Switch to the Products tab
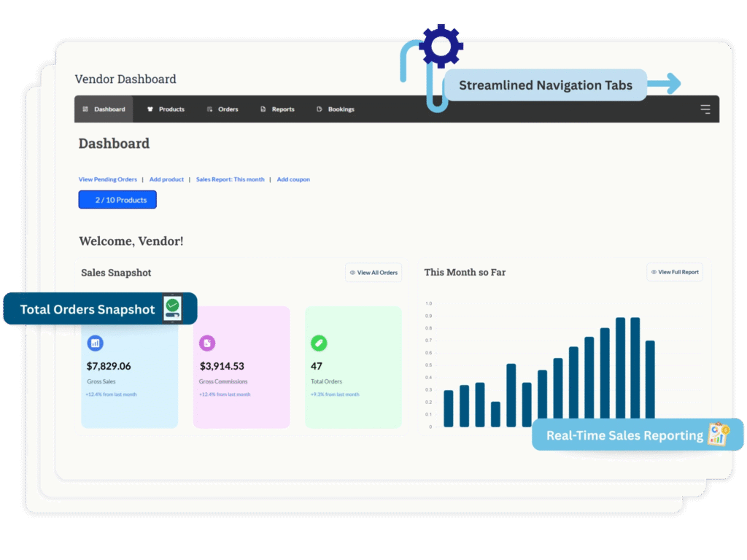The width and height of the screenshot is (747, 560). [x=166, y=109]
